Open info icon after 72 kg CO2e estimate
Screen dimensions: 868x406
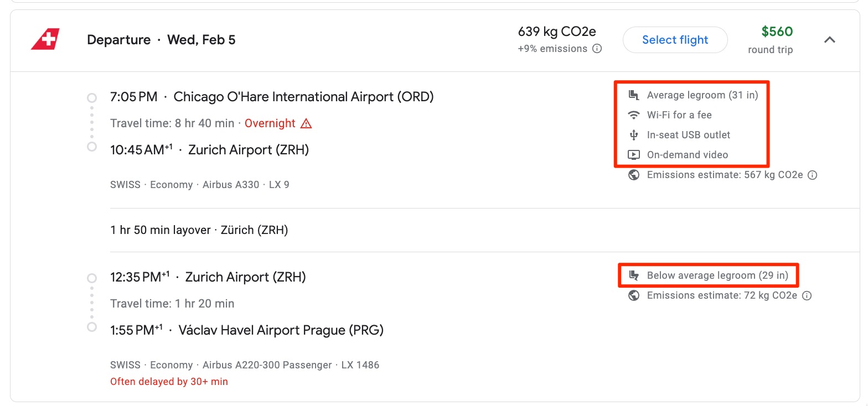[807, 295]
